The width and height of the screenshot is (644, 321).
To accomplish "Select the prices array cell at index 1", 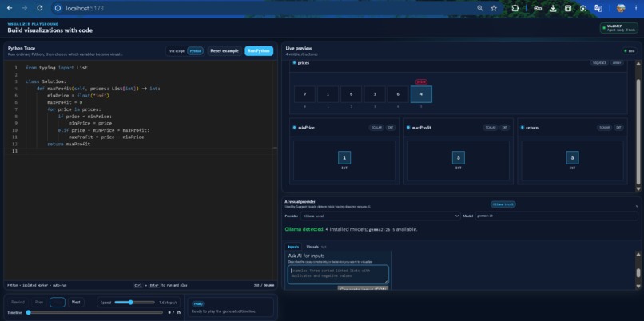I will (328, 94).
